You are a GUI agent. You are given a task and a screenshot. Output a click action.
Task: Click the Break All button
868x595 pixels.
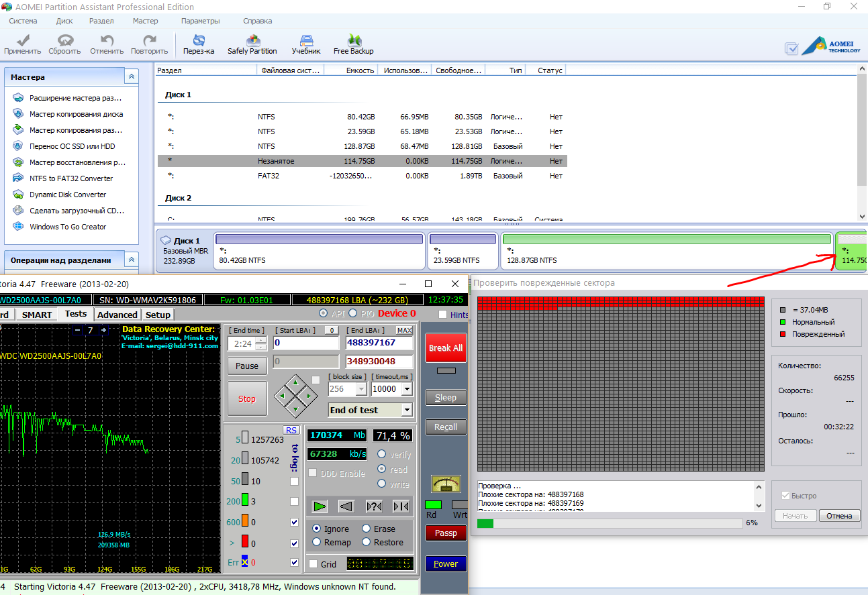point(446,348)
